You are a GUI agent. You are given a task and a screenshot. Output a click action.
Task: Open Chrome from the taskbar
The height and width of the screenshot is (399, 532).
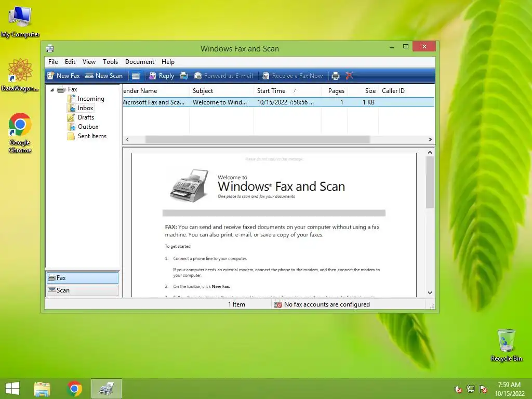click(x=75, y=389)
